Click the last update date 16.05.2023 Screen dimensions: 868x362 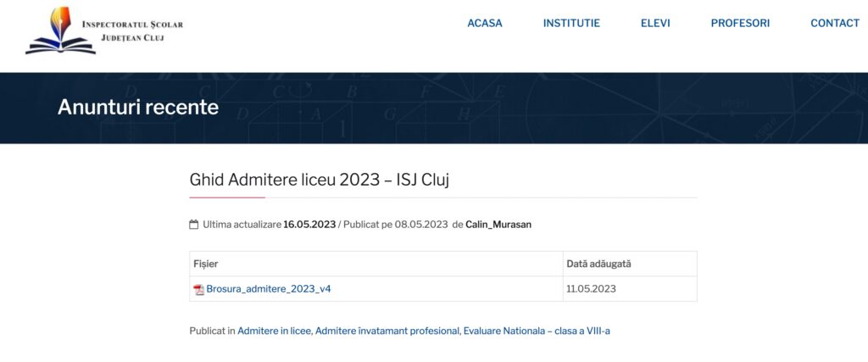[309, 225]
